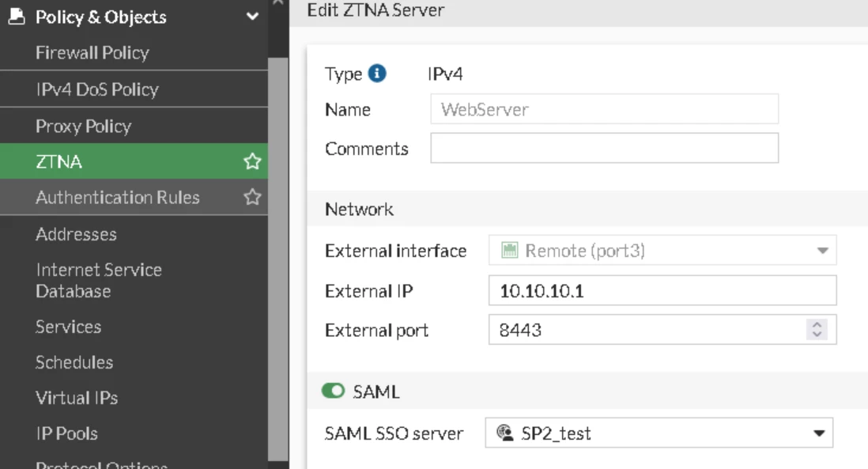Open the External interface dropdown
868x469 pixels.
click(662, 250)
